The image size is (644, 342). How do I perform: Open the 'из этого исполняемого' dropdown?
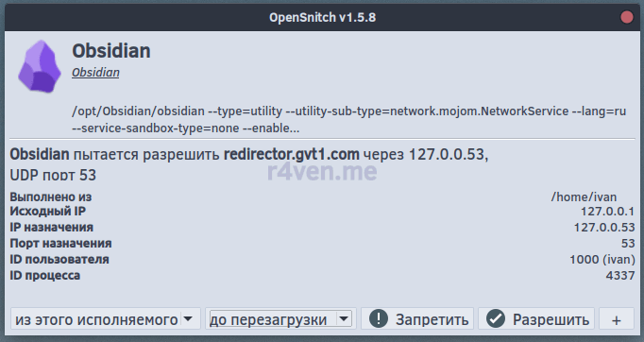point(106,318)
